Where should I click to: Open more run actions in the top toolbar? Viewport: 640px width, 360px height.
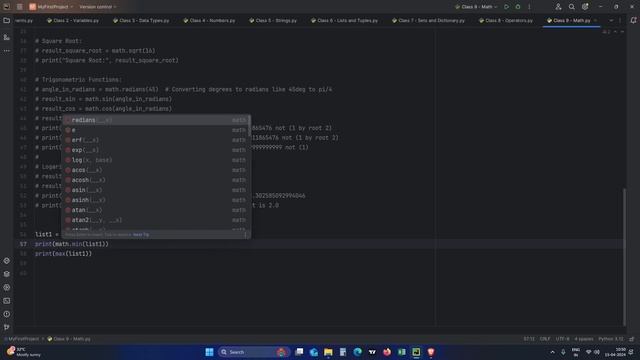(x=529, y=7)
